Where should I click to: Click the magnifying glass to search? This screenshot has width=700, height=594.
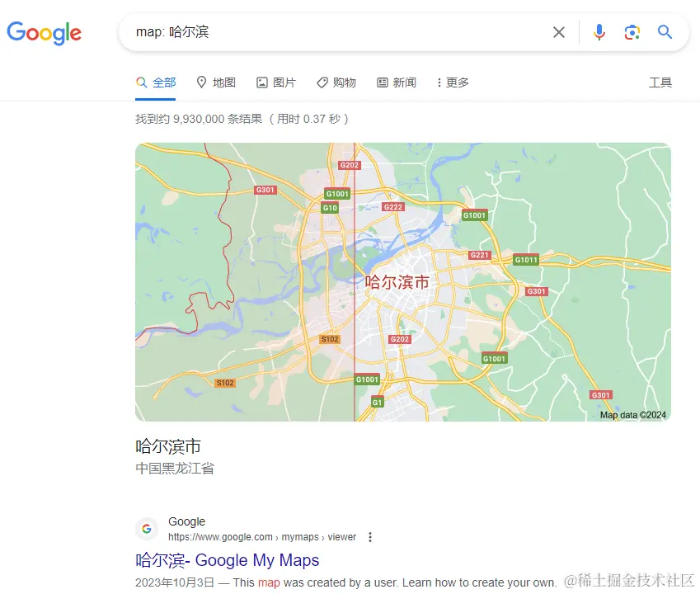[x=665, y=32]
